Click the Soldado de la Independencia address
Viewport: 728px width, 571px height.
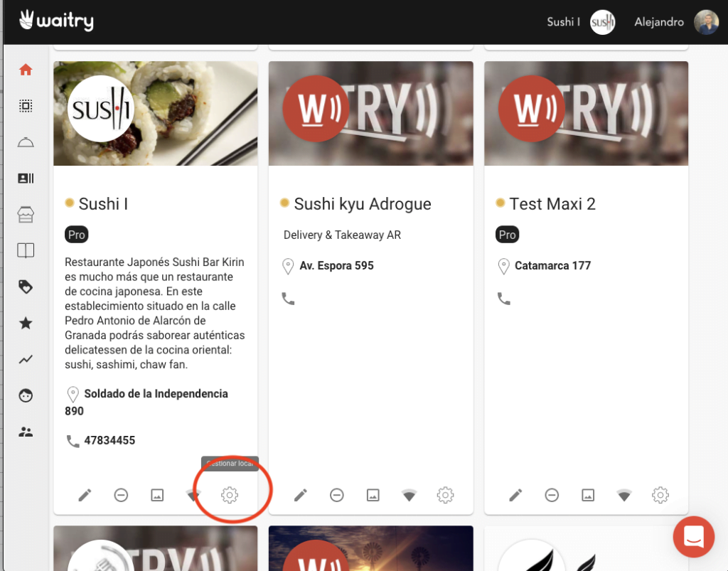146,402
